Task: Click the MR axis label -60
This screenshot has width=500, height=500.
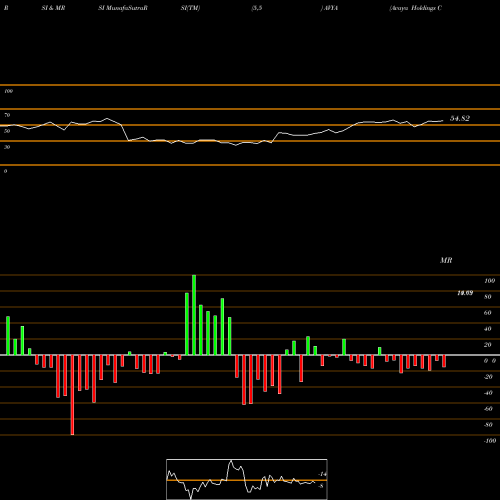Action: point(488,409)
